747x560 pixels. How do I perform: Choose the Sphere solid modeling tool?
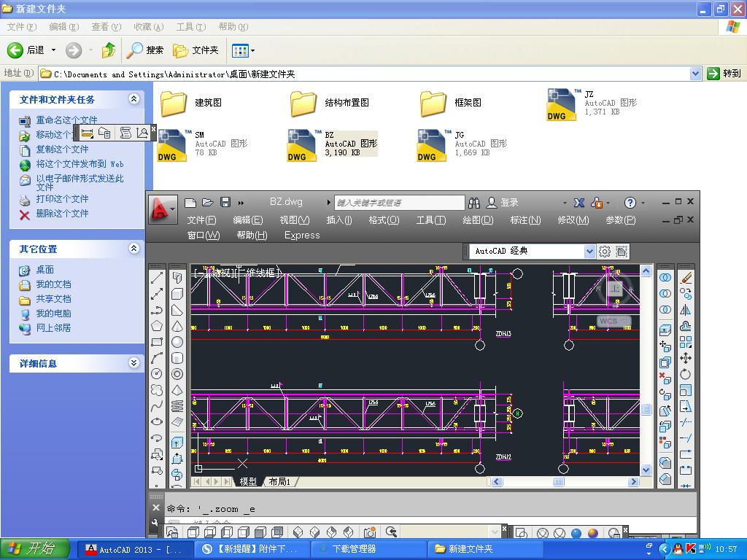pyautogui.click(x=177, y=342)
